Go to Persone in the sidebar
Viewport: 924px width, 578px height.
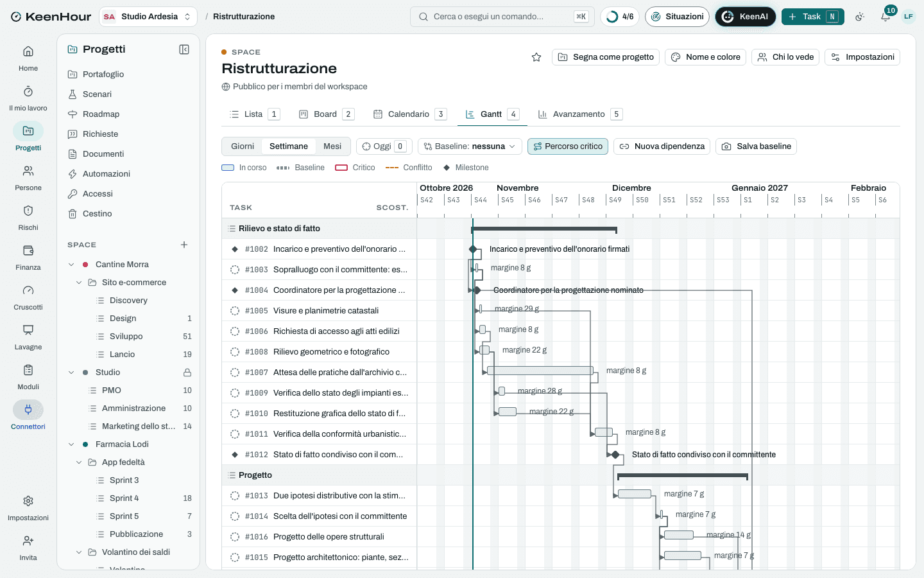coord(28,178)
